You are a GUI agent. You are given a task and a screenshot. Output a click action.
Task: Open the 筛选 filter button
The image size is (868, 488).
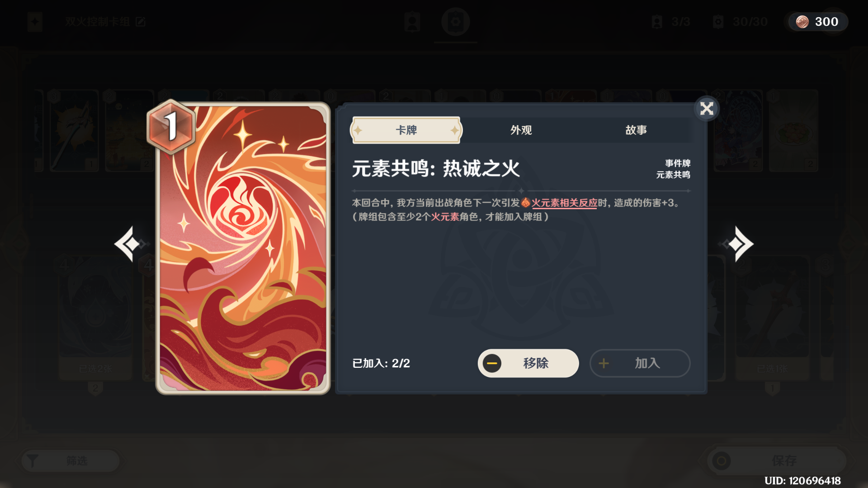point(71,461)
